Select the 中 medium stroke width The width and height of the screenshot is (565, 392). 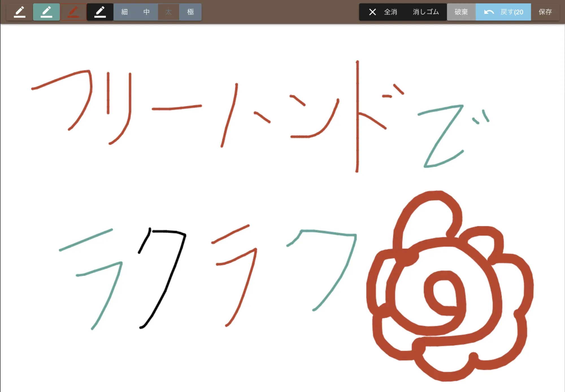[146, 12]
